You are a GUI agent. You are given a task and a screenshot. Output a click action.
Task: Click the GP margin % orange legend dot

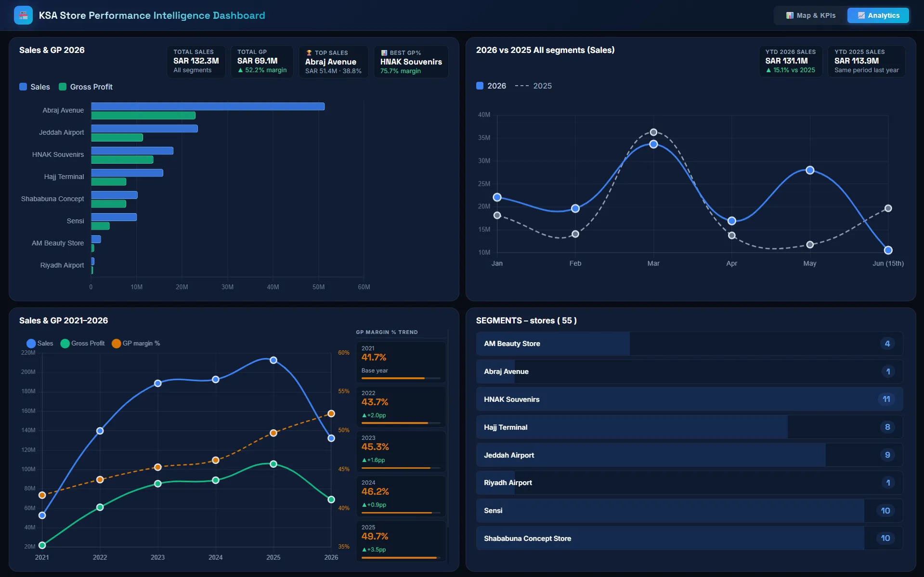tap(116, 343)
